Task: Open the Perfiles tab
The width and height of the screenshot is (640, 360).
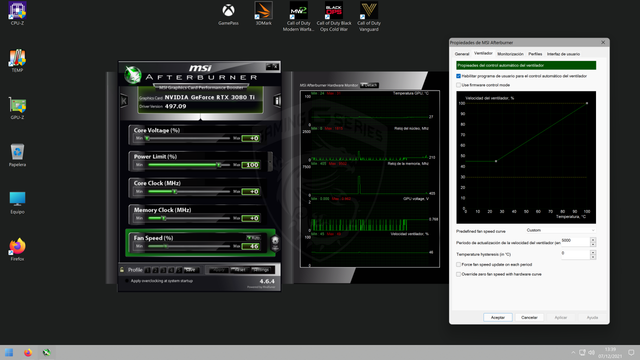Action: pyautogui.click(x=535, y=54)
